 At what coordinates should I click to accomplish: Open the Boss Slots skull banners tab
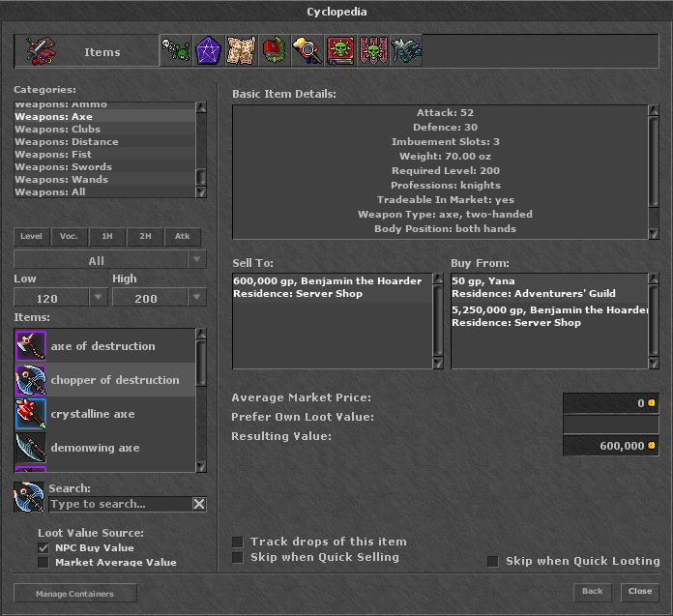pyautogui.click(x=372, y=50)
